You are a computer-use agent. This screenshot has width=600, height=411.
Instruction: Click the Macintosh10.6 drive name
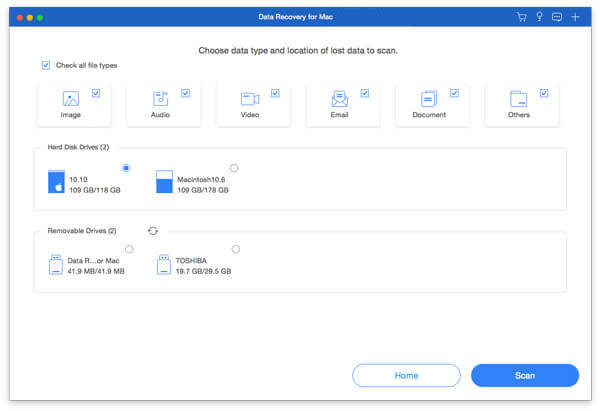(x=201, y=179)
